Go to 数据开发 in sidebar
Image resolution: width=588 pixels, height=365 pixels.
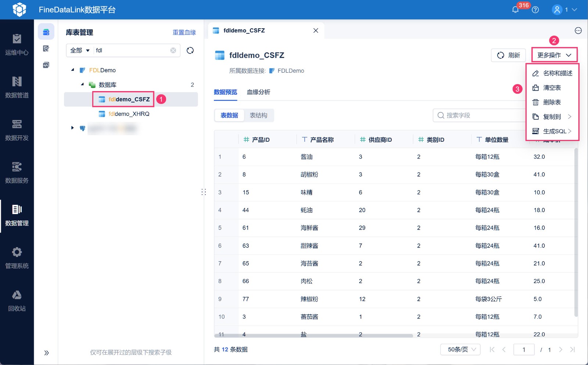(17, 130)
